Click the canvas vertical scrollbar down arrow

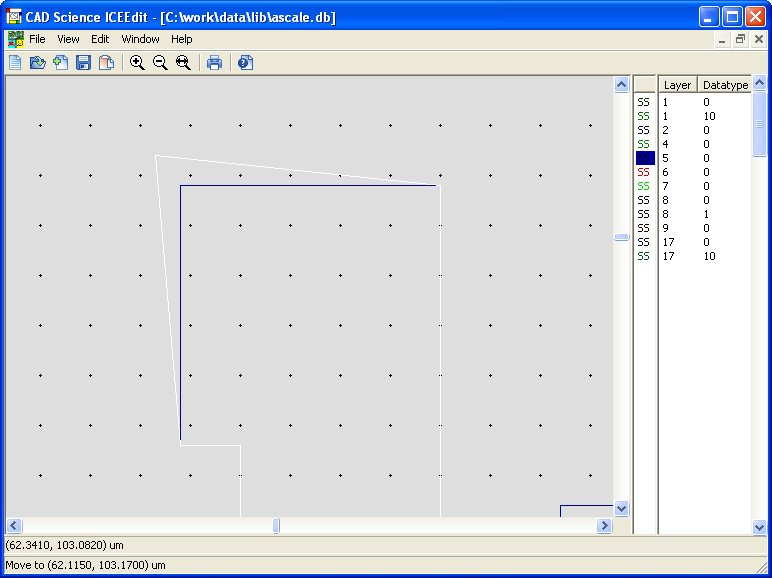[621, 508]
